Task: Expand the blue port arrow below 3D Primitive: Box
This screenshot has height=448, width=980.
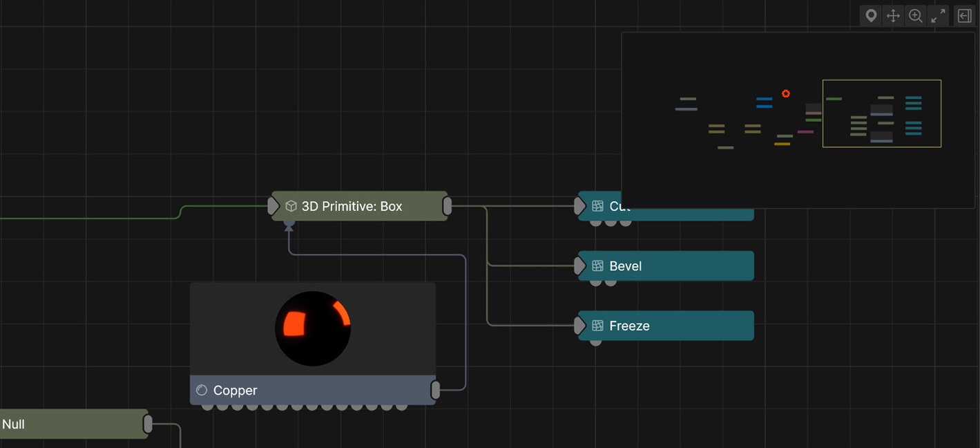Action: pos(288,224)
